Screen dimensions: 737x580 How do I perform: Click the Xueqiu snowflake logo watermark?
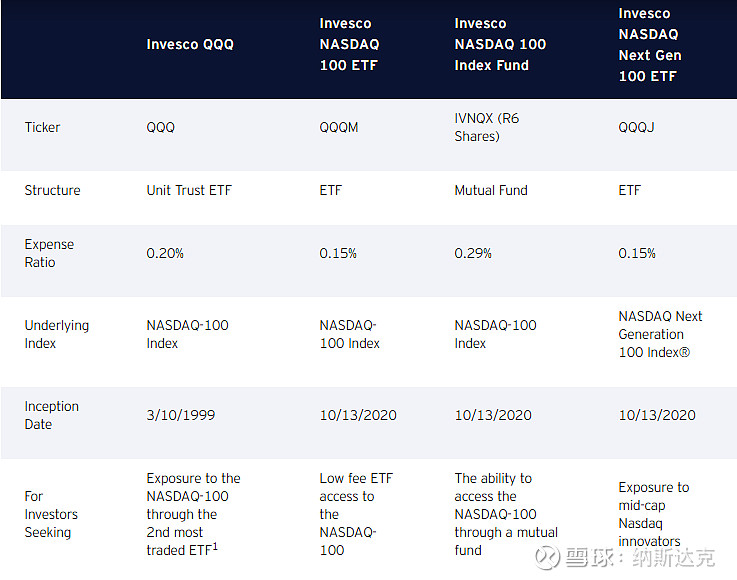tap(546, 557)
